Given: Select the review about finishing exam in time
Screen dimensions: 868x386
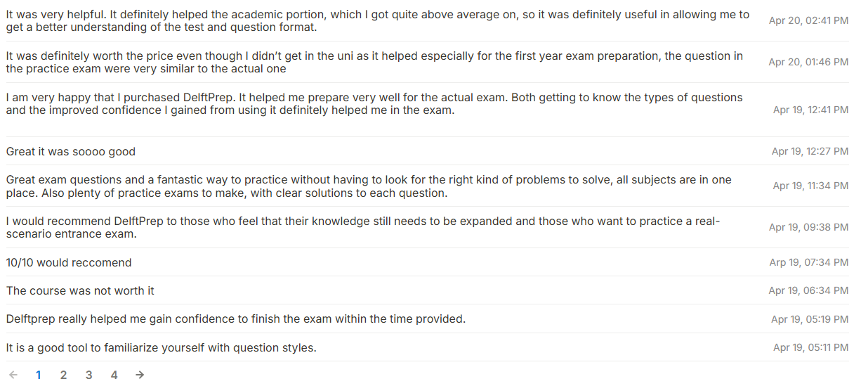Looking at the screenshot, I should tap(236, 319).
